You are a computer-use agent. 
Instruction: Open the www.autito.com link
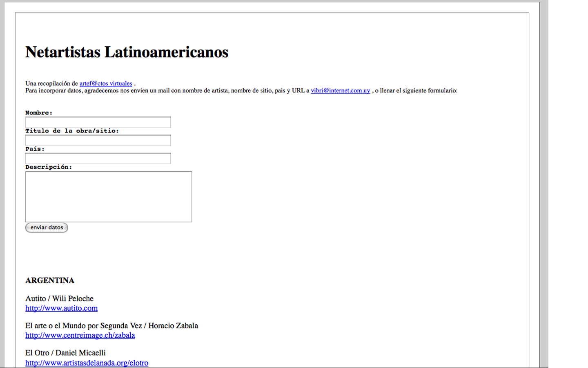(61, 308)
